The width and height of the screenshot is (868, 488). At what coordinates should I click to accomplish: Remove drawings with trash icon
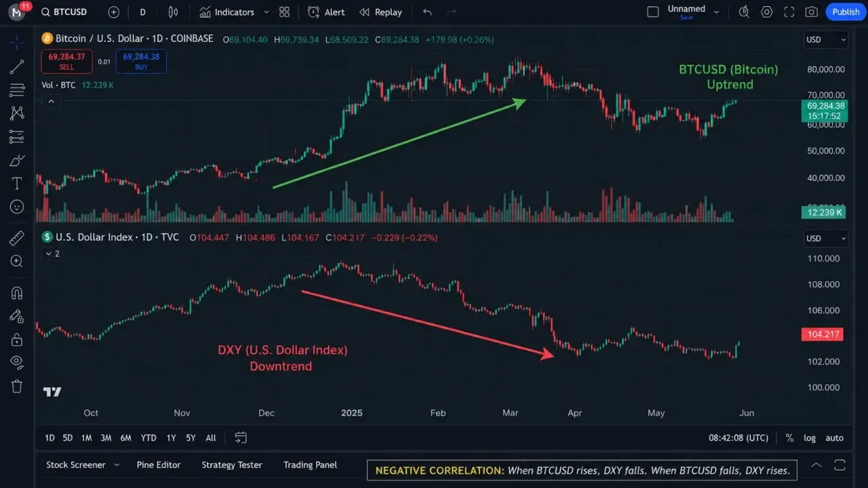17,386
